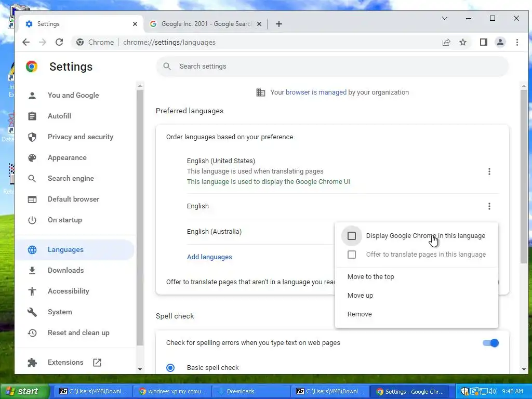
Task: Click the security shield tray icon
Action: [x=464, y=391]
